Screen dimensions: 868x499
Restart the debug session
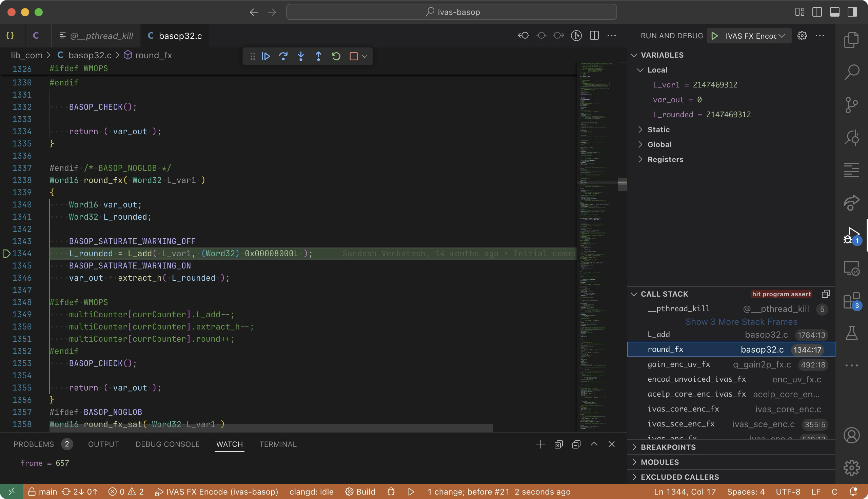point(336,56)
